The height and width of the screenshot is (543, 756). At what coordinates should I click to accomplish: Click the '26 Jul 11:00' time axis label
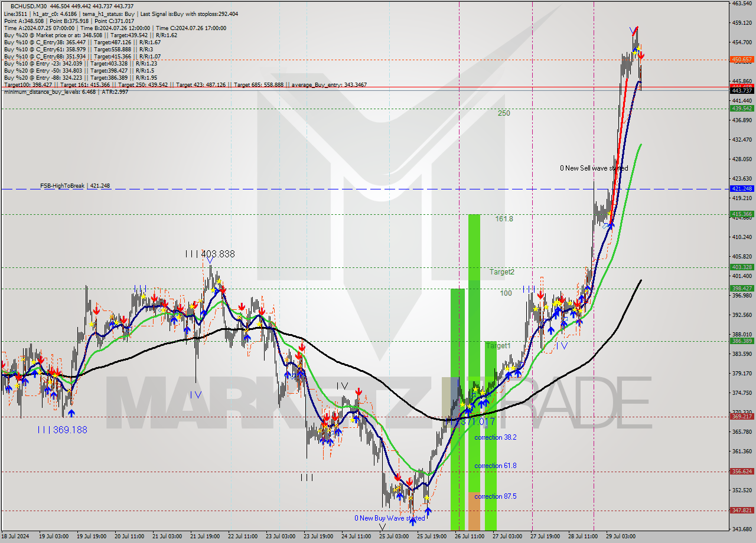[x=470, y=537]
